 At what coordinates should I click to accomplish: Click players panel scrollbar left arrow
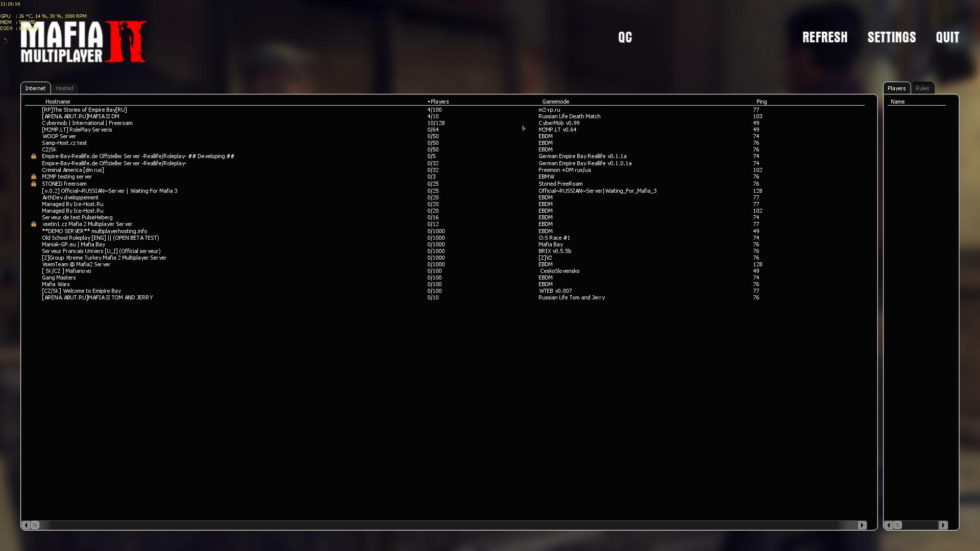pyautogui.click(x=889, y=525)
